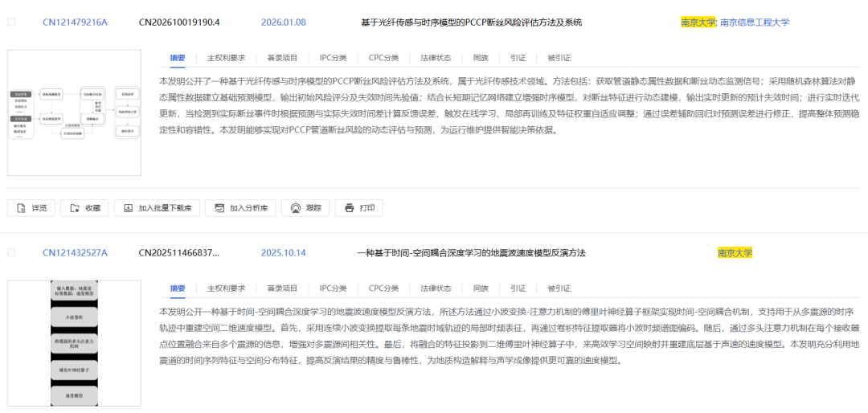Open 著录项目 tab of the seismic patent
Viewport: 868px width, 413px height.
pyautogui.click(x=282, y=288)
